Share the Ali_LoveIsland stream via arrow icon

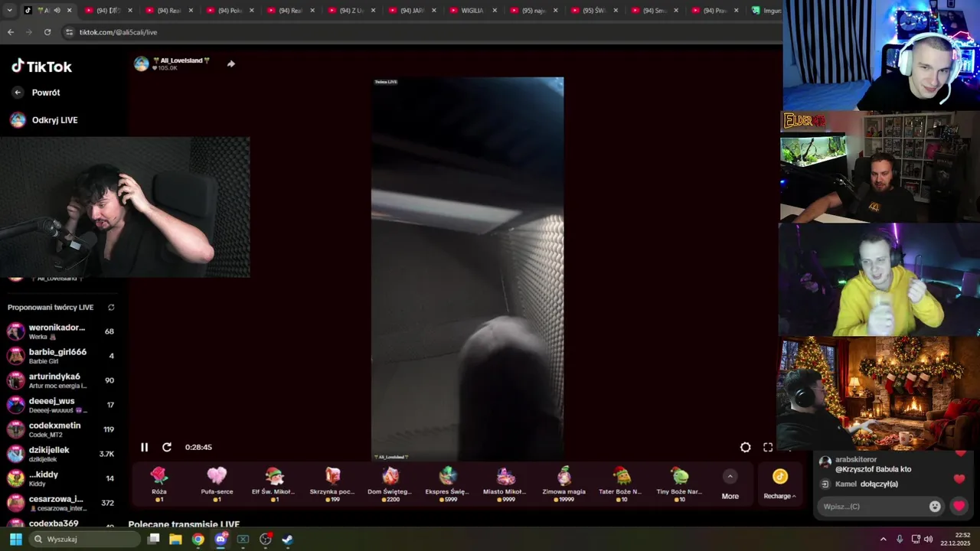(x=231, y=64)
